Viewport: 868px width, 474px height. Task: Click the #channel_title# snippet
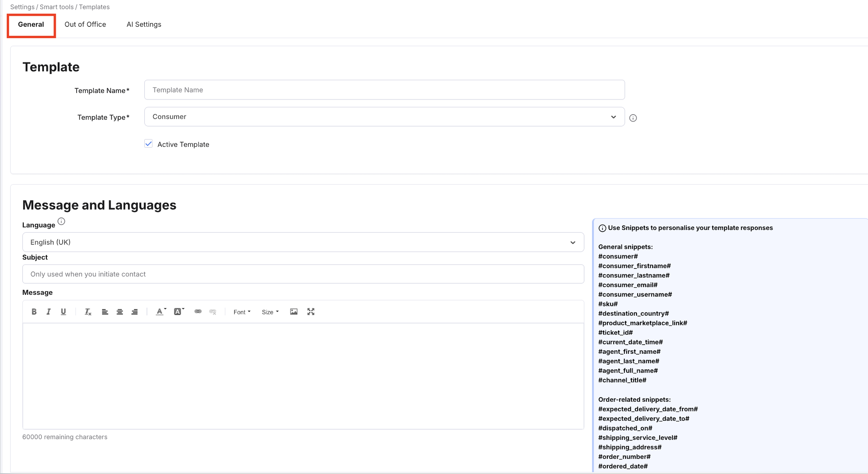coord(622,380)
